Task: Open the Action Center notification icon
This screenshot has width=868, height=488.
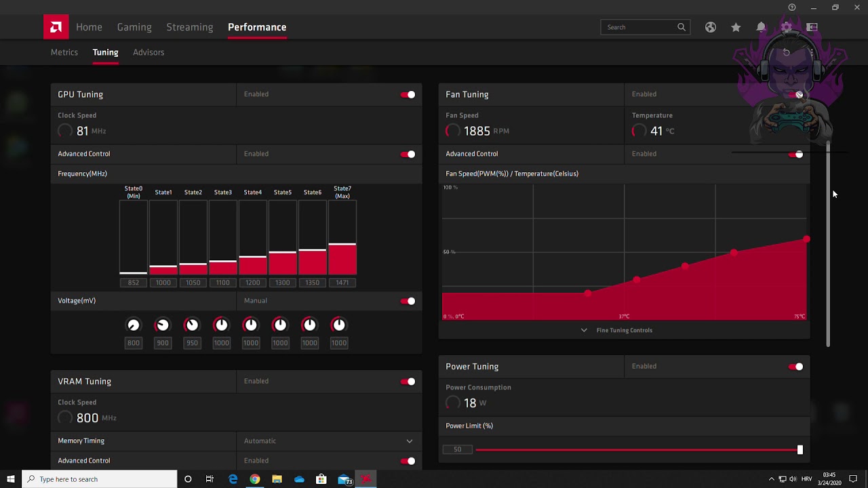Action: coord(853,479)
